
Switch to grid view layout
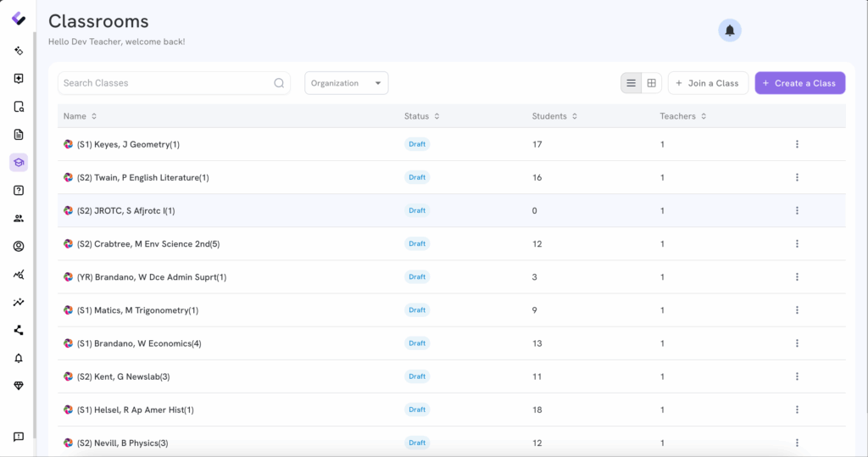point(652,83)
